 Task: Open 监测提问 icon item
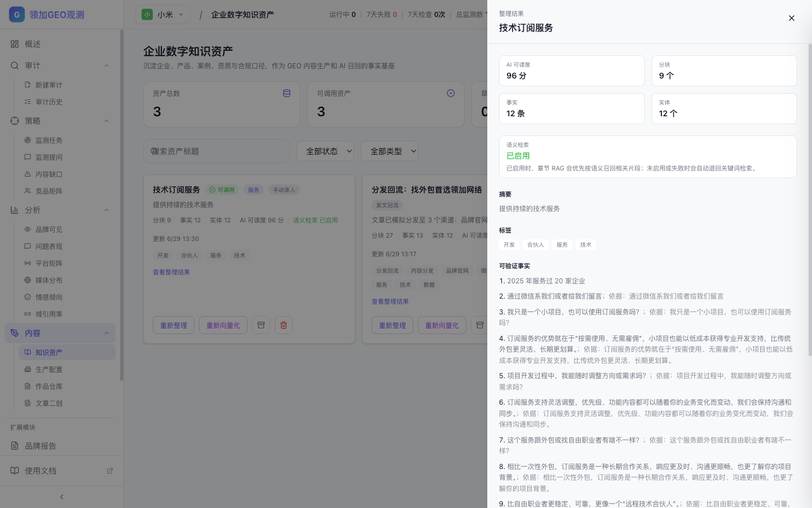[x=28, y=157]
